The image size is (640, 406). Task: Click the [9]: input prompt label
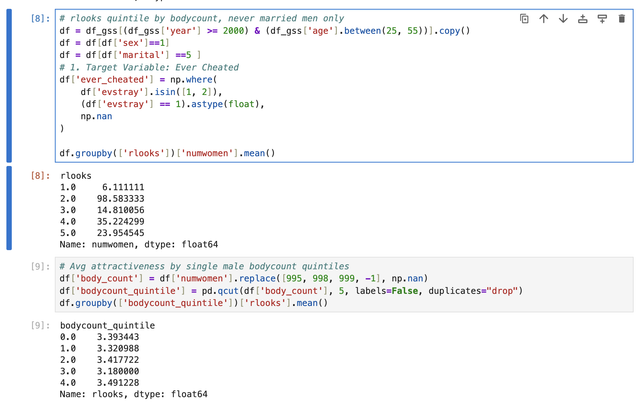[x=40, y=266]
